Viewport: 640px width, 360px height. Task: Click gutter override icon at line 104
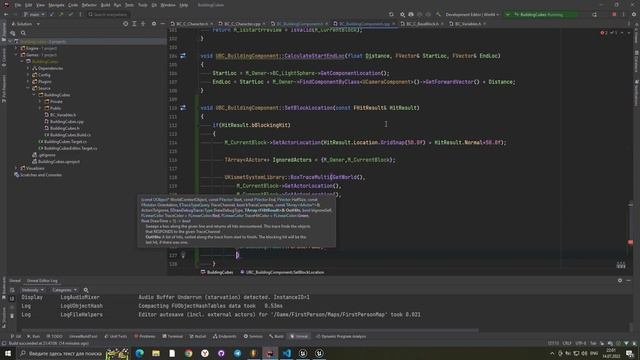[183, 56]
